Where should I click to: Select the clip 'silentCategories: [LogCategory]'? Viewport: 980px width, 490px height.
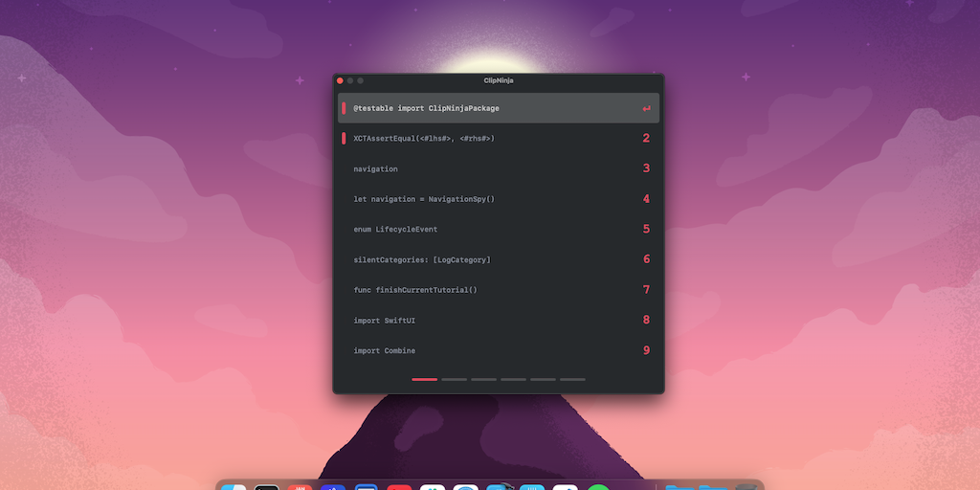point(498,259)
